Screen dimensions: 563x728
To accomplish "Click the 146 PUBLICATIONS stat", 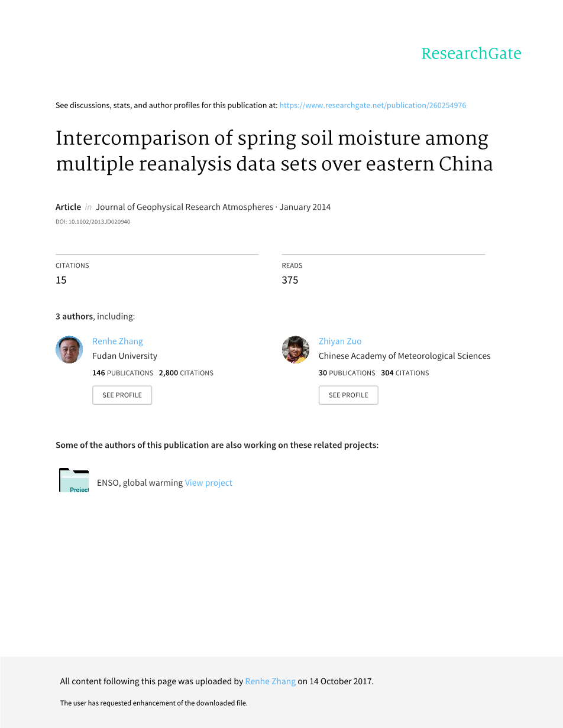I will tap(122, 373).
